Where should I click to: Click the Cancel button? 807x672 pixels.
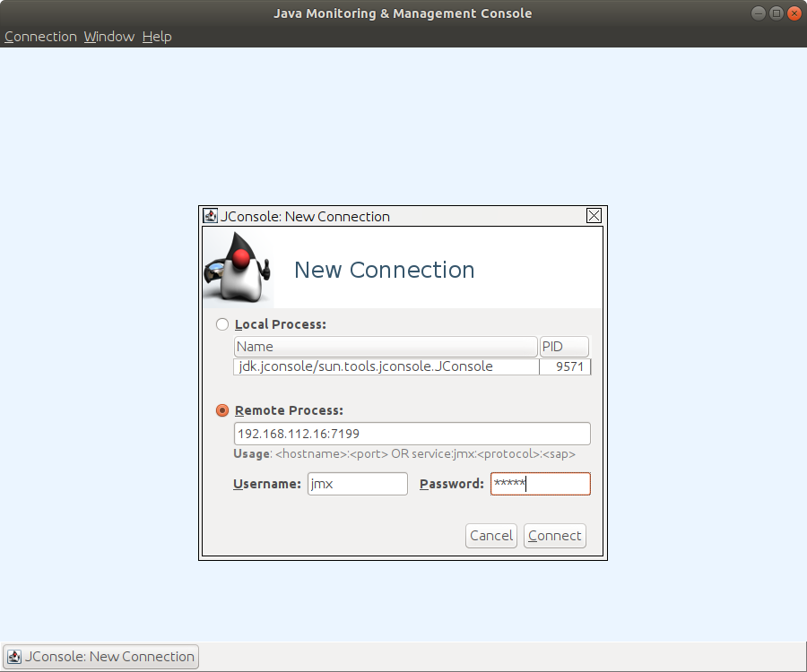tap(491, 536)
